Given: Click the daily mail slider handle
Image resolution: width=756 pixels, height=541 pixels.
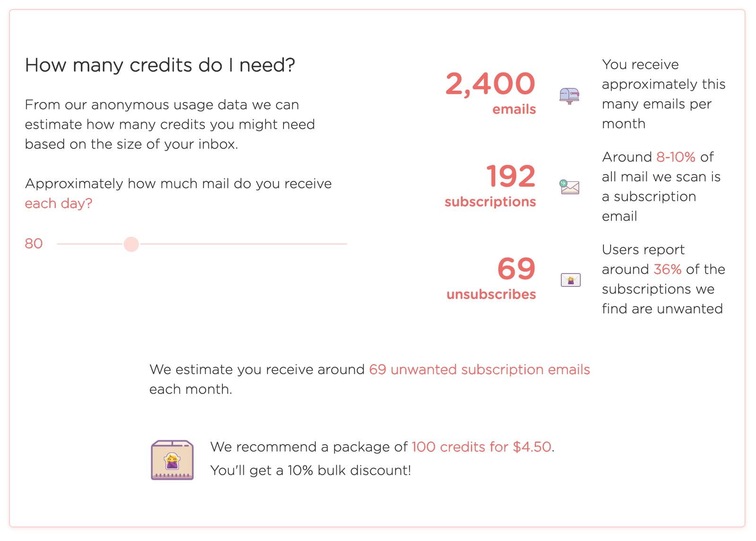Looking at the screenshot, I should [x=131, y=244].
